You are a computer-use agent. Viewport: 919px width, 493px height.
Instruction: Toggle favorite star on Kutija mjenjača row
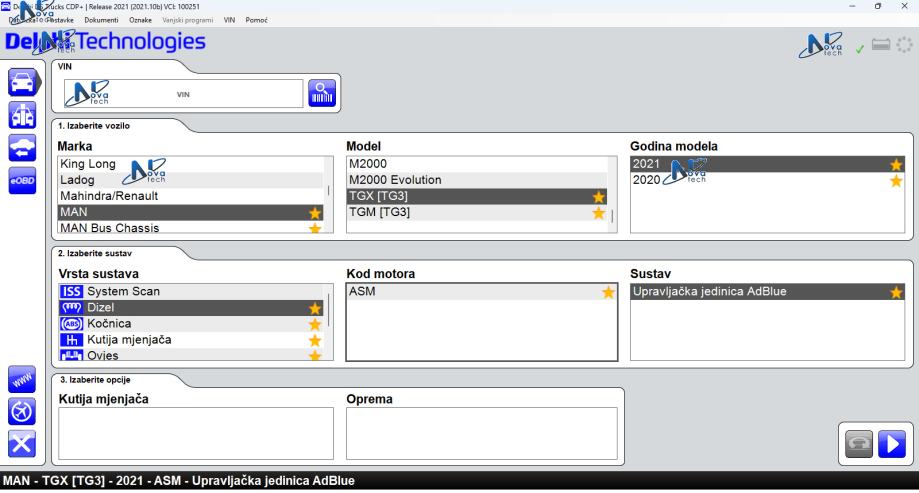coord(315,340)
